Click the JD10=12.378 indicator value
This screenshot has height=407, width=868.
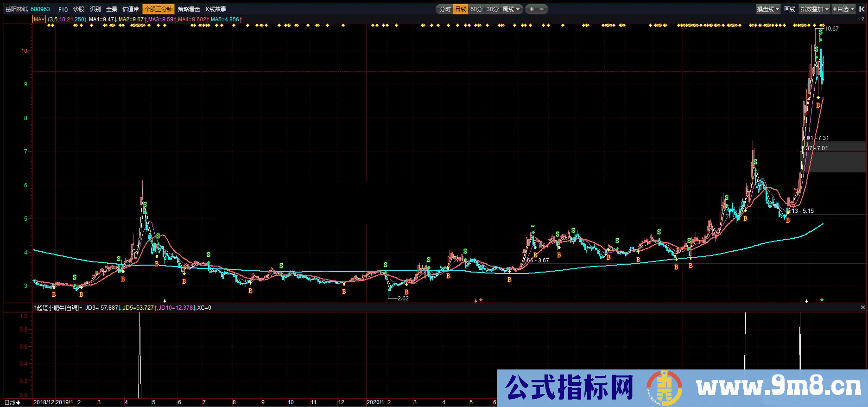(x=176, y=308)
